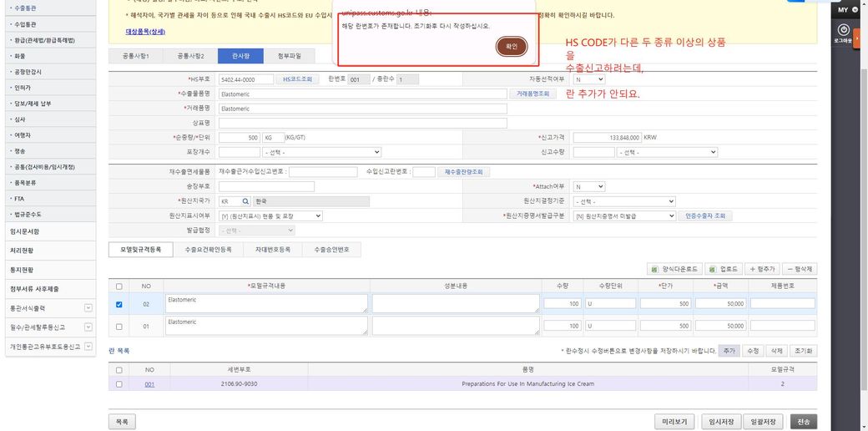Screen dimensions: 868x431
Task: Uncheck the model row 02 checkbox
Action: pyautogui.click(x=119, y=305)
